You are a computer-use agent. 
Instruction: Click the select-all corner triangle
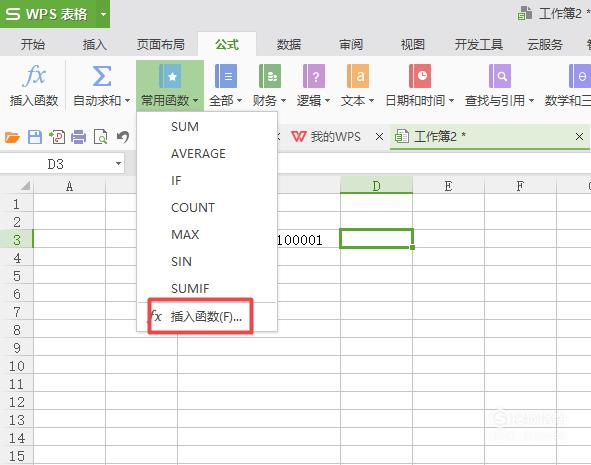pos(25,185)
